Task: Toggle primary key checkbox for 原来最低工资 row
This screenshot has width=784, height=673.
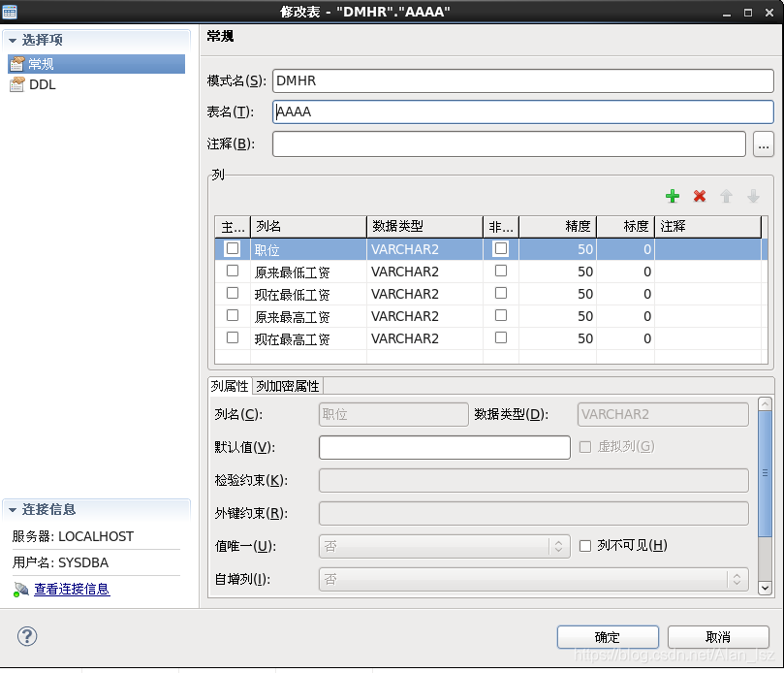Action: pos(233,271)
